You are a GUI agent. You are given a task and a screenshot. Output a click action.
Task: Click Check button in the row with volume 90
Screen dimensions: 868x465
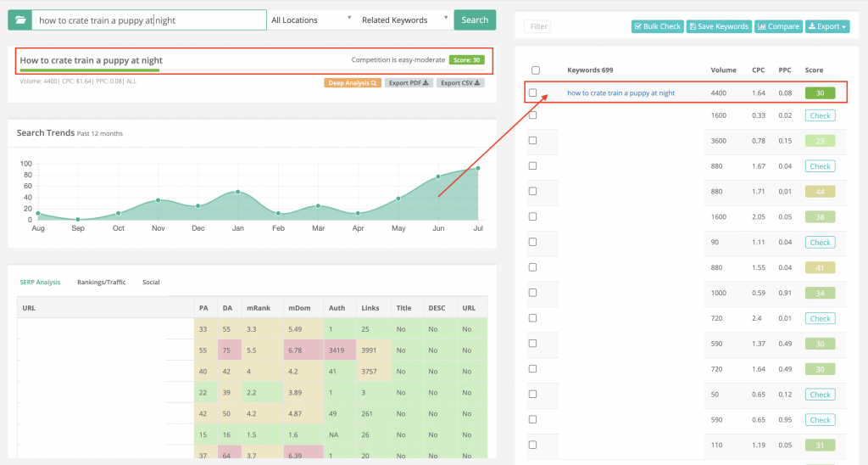click(x=820, y=242)
